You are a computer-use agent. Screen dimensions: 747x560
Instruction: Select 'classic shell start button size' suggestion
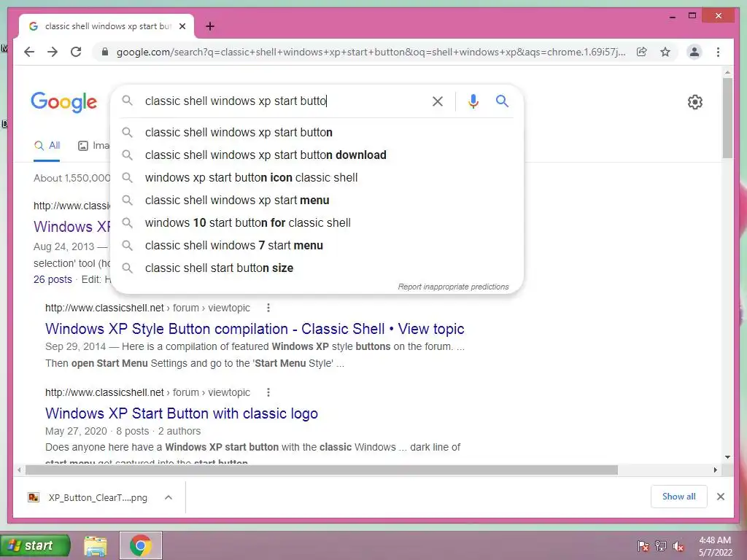click(x=317, y=268)
